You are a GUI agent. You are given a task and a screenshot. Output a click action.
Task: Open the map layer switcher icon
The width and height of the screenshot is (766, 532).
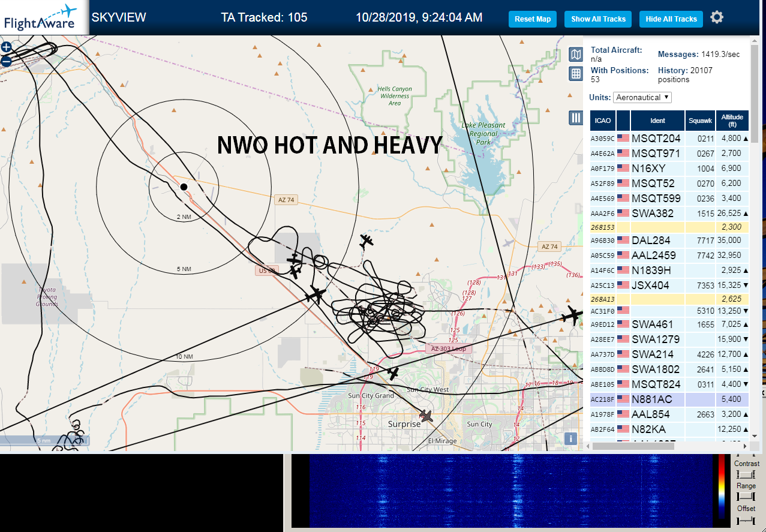tap(576, 55)
